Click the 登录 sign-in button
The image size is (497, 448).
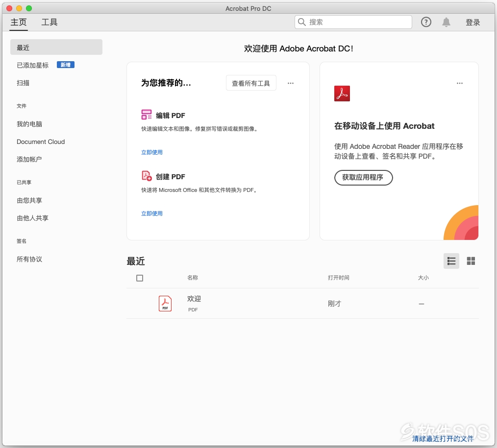[x=472, y=22]
